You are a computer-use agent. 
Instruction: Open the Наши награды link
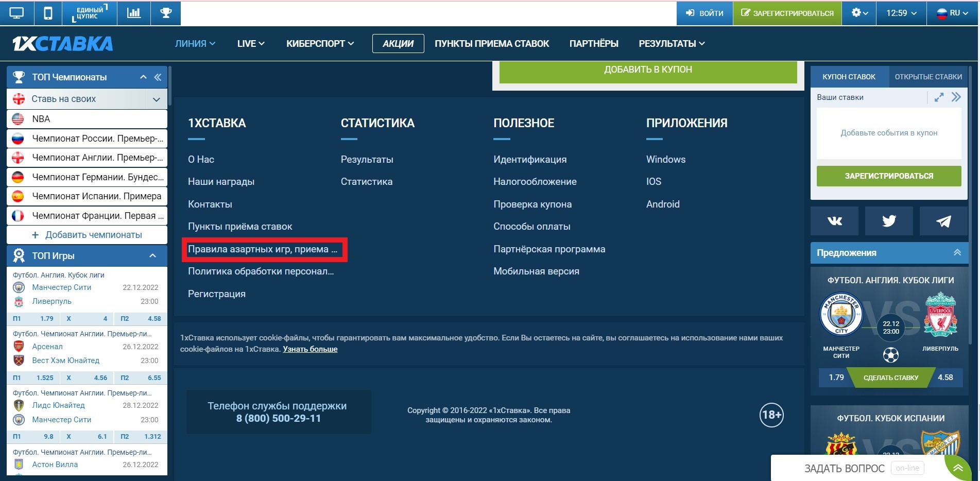pyautogui.click(x=221, y=182)
